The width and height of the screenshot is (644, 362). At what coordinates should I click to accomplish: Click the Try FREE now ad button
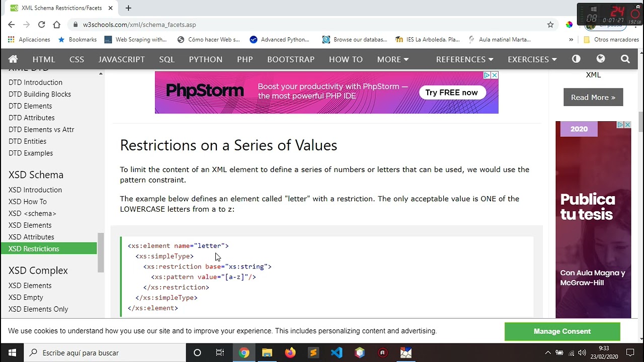(x=451, y=93)
